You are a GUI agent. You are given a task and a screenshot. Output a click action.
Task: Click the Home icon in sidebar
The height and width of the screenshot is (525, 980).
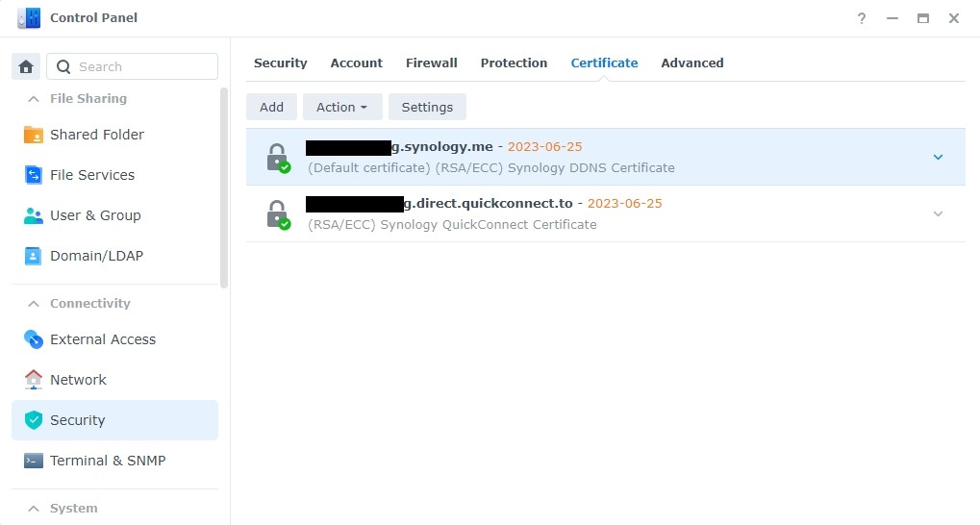(26, 66)
